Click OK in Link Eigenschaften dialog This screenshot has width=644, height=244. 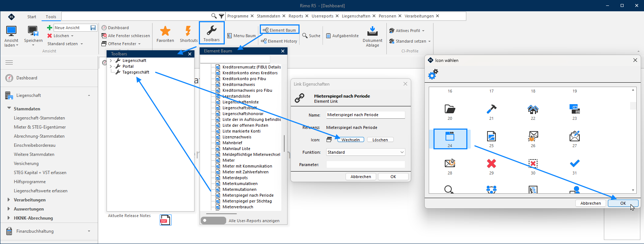(x=393, y=177)
